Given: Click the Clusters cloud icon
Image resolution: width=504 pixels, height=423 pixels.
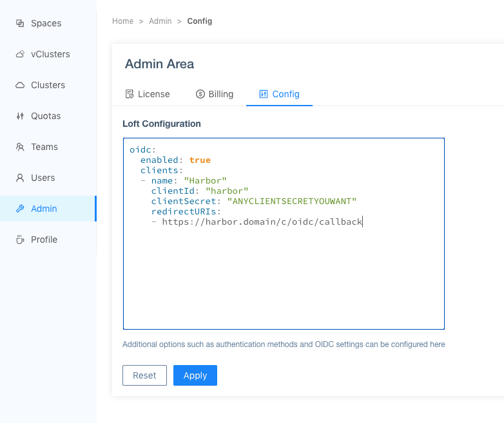Looking at the screenshot, I should tap(20, 85).
